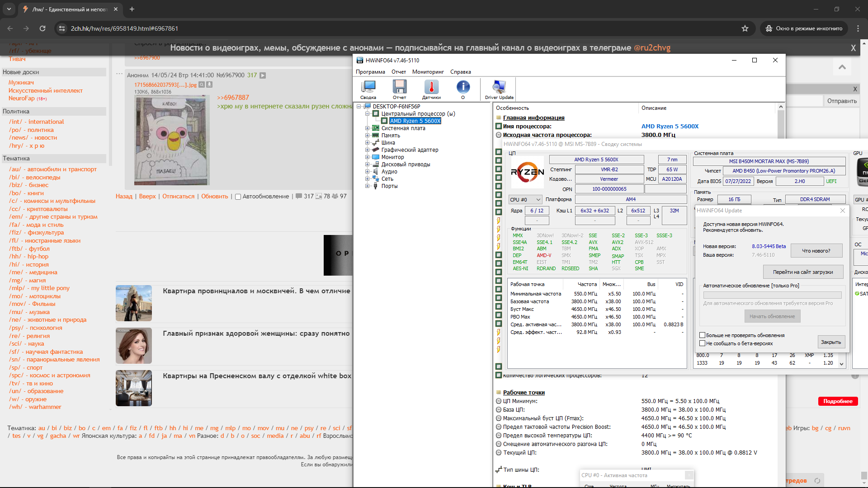Open the Датчики thermometer sensors icon
The image size is (868, 488).
pos(431,89)
